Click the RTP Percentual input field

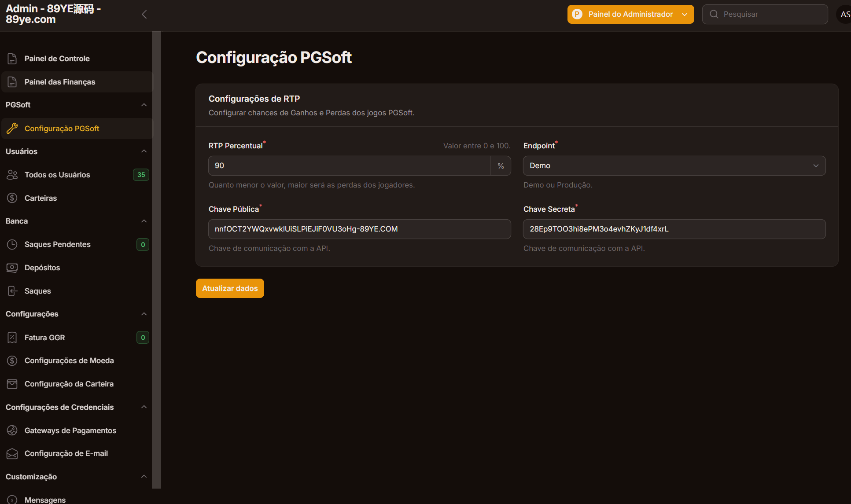(349, 166)
